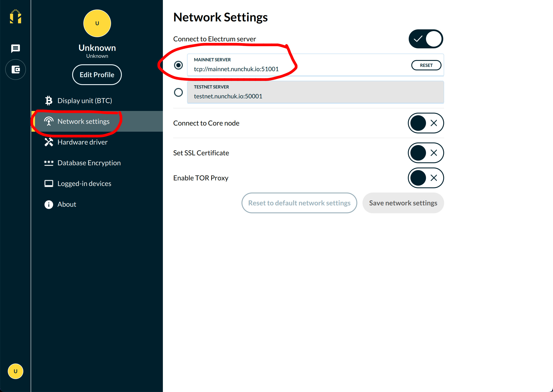Enable Set SSL Certificate switch
The image size is (553, 392).
pos(426,153)
